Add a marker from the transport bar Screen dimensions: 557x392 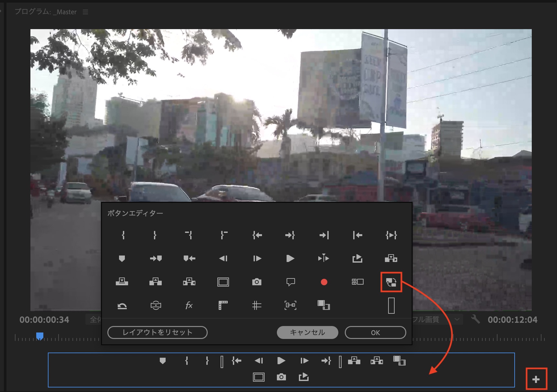point(163,361)
